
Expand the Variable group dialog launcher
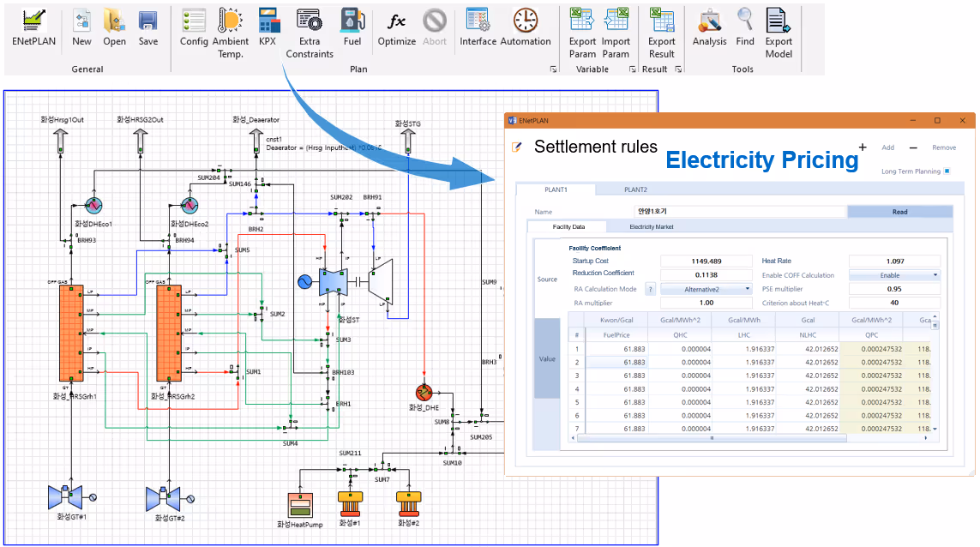[x=633, y=69]
